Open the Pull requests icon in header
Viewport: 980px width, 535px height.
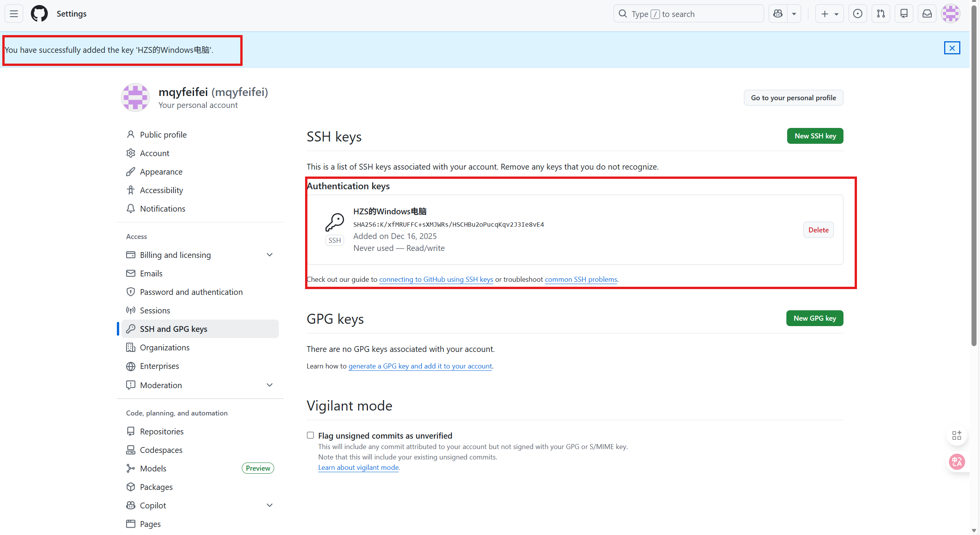point(880,14)
